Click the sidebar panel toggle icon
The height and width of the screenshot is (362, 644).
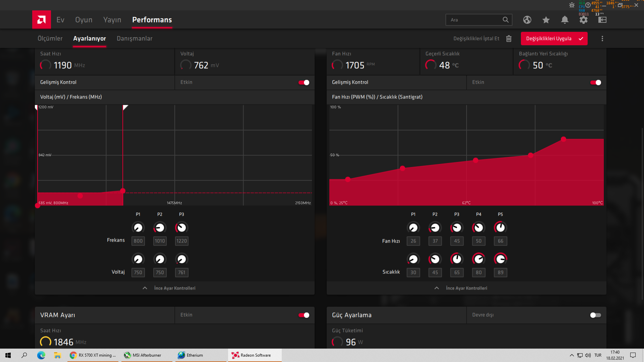(x=602, y=20)
